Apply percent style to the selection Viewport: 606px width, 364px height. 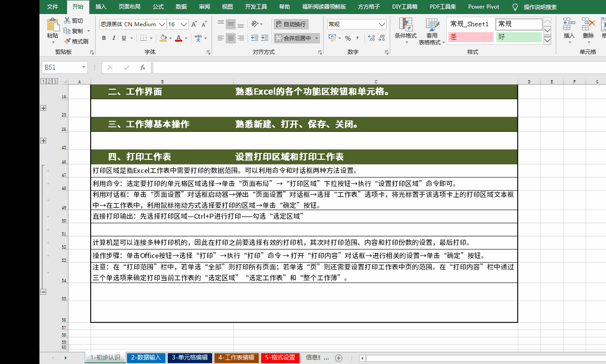348,38
